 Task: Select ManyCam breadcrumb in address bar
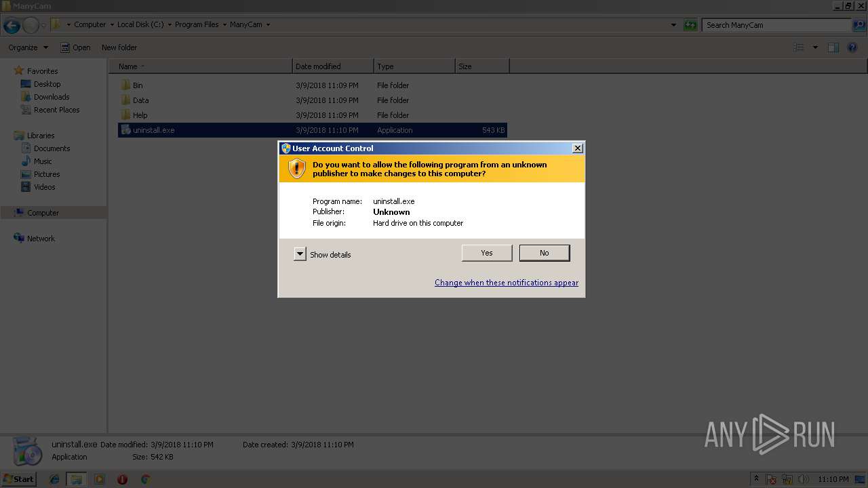(245, 24)
